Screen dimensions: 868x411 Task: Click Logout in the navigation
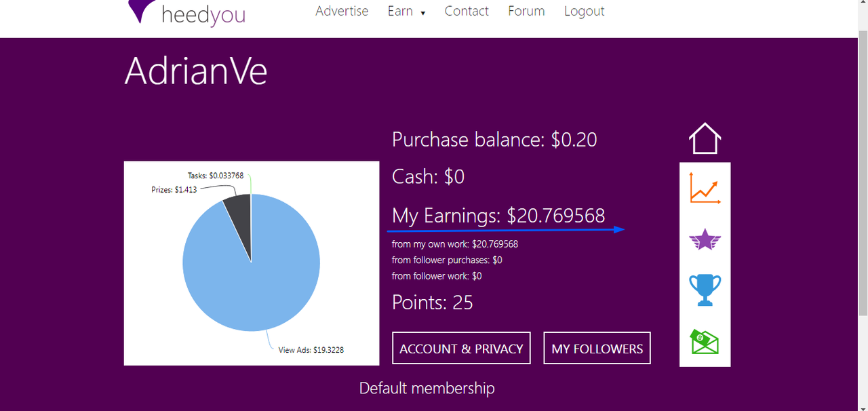pos(584,11)
